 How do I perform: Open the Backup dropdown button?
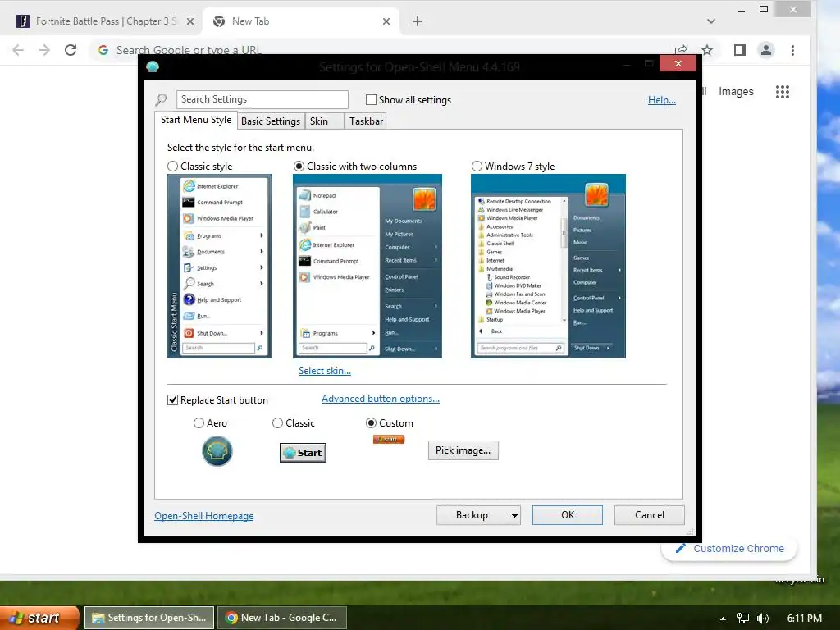point(478,515)
